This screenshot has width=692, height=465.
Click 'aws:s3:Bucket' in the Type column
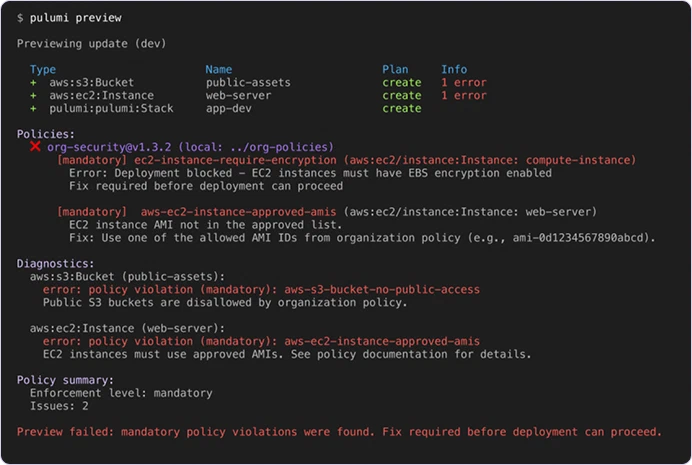point(91,82)
